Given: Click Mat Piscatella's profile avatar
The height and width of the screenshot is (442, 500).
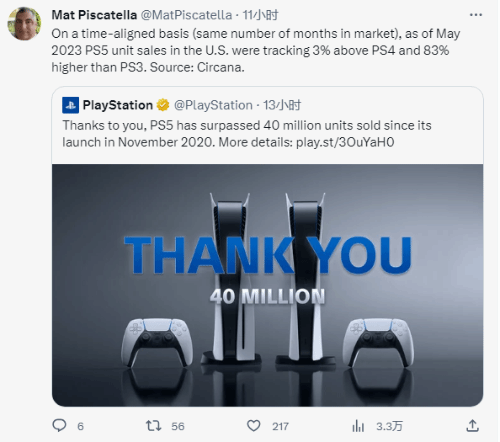Looking at the screenshot, I should [x=24, y=24].
